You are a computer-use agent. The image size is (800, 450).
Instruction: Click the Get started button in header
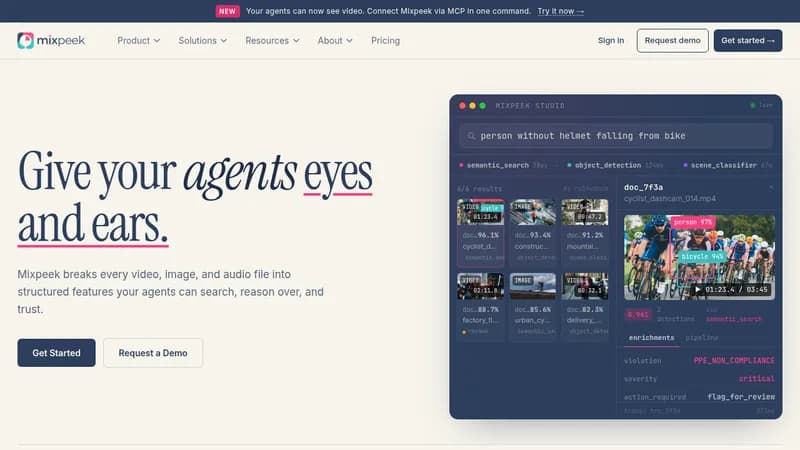point(747,40)
